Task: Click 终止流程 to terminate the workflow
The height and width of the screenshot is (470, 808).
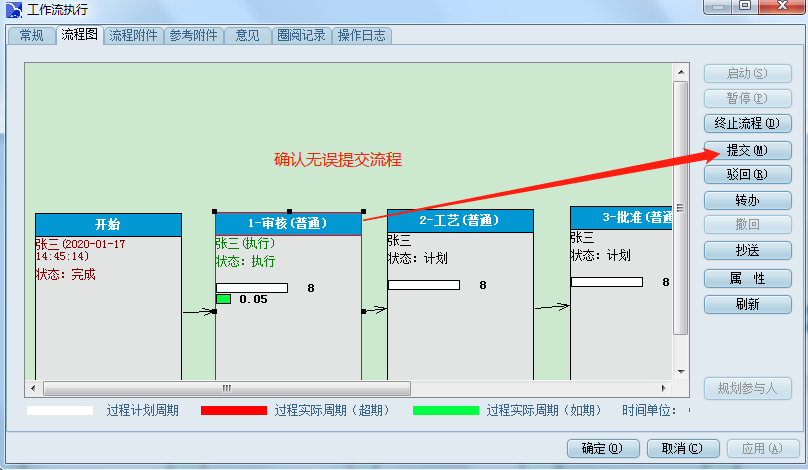Action: click(x=747, y=124)
